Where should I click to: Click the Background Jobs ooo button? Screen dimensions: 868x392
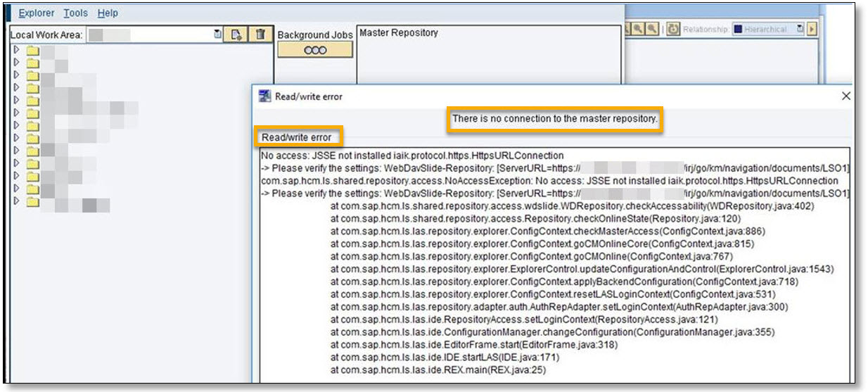pos(315,50)
